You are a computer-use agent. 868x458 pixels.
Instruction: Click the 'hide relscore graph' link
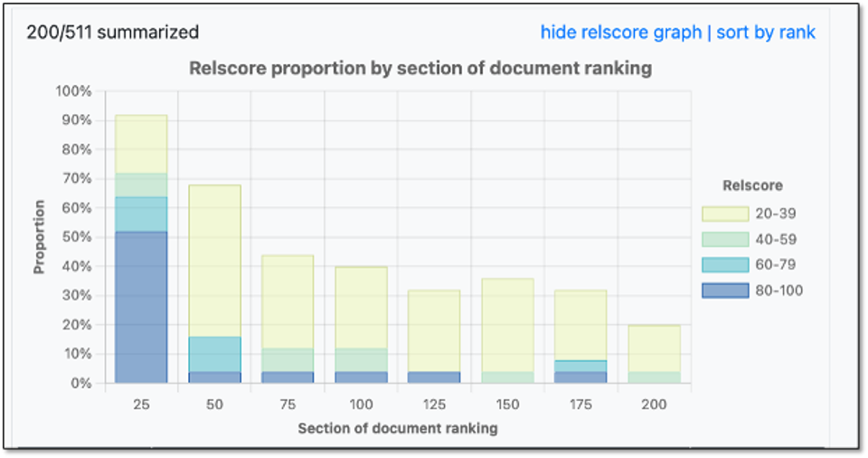coord(620,33)
